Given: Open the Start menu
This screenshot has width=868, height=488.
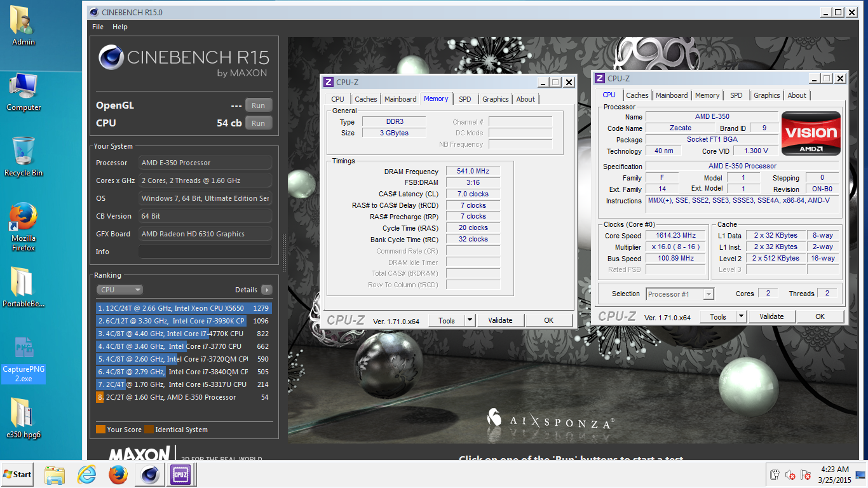Looking at the screenshot, I should click(18, 475).
